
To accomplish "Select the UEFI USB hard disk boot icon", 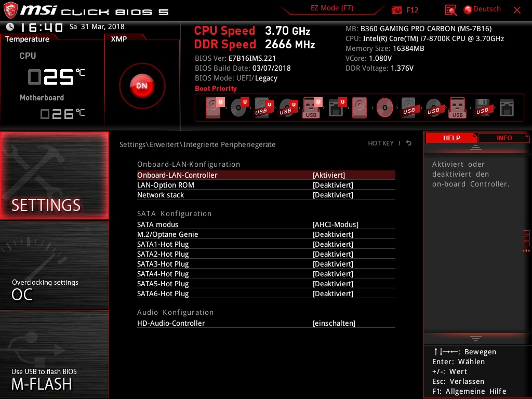I will pos(263,108).
